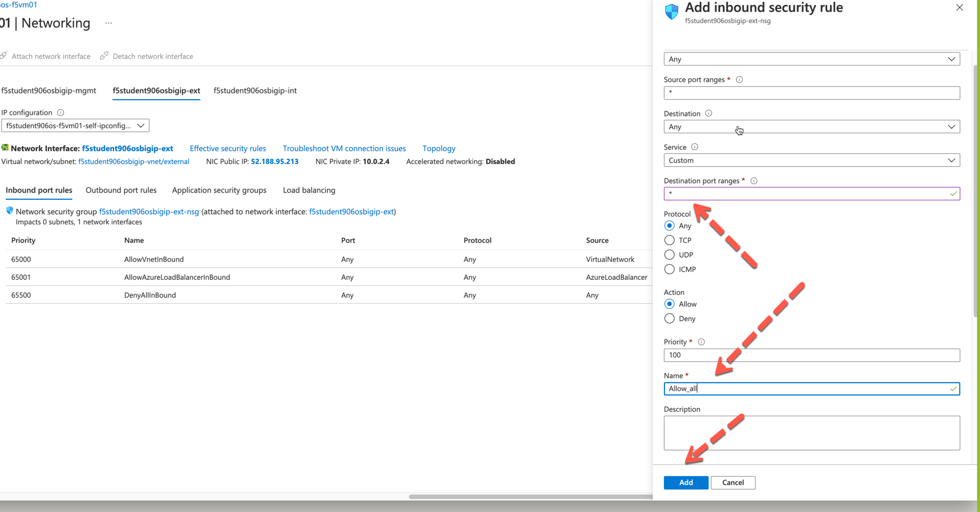This screenshot has width=980, height=512.
Task: Open the attached interface f5student906osbigip-ext link in parentheses
Action: [351, 212]
